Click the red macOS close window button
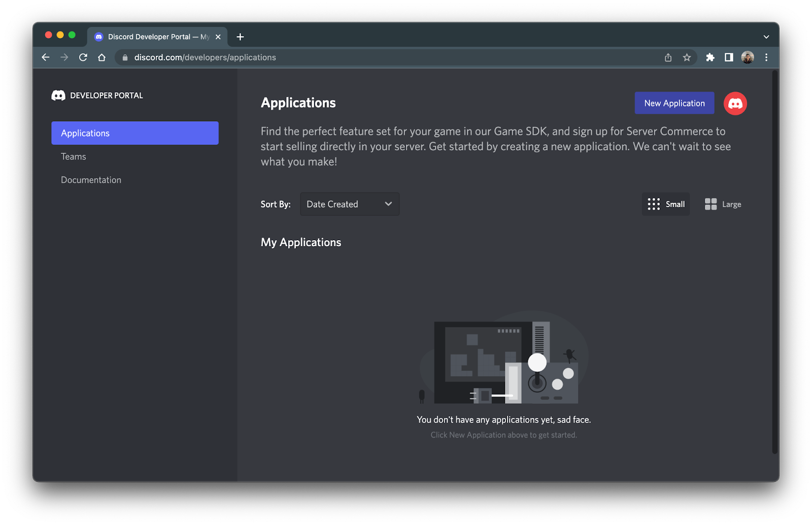This screenshot has height=525, width=812. coord(49,35)
